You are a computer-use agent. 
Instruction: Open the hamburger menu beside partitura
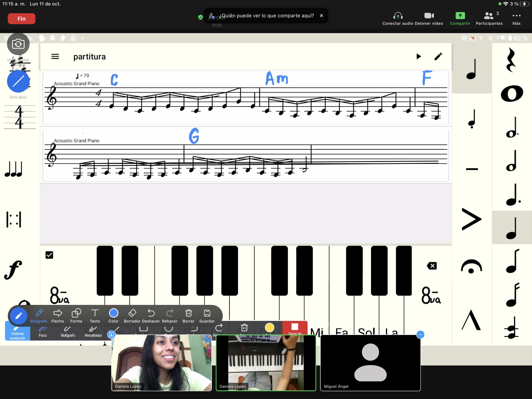[55, 56]
